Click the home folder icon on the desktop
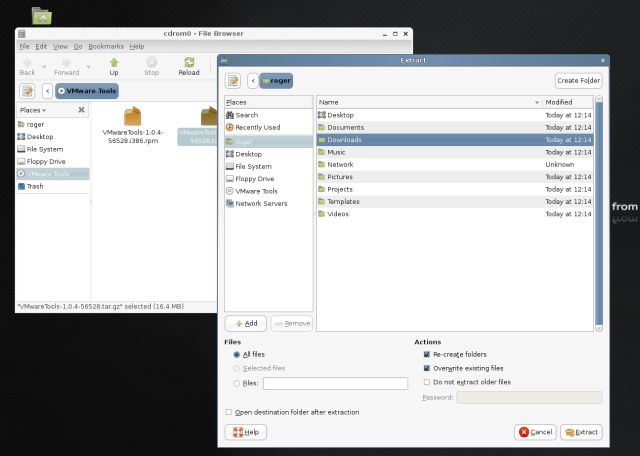 [x=42, y=16]
